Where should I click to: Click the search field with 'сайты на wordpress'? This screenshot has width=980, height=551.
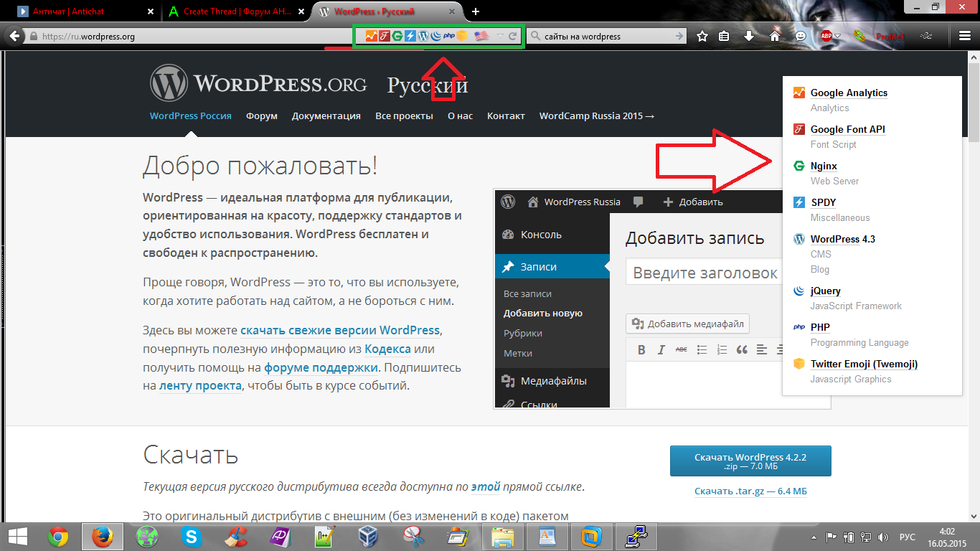pos(608,36)
